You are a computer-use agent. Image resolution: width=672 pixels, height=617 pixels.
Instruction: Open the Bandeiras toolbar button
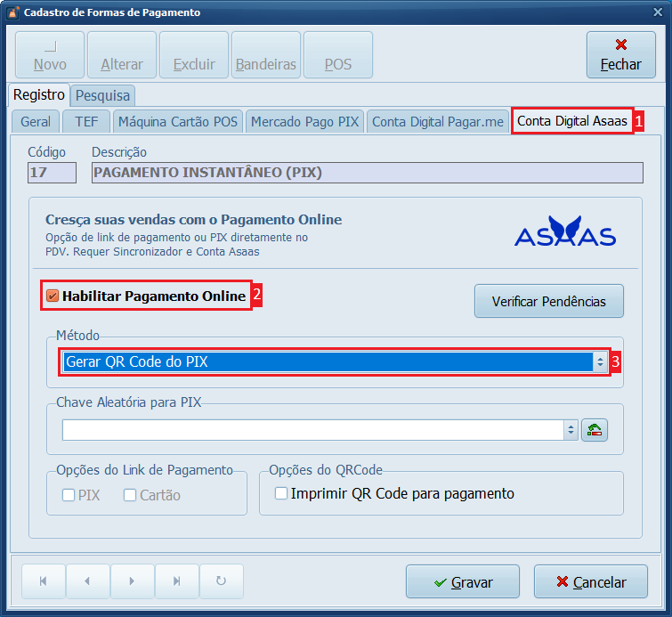(x=266, y=55)
